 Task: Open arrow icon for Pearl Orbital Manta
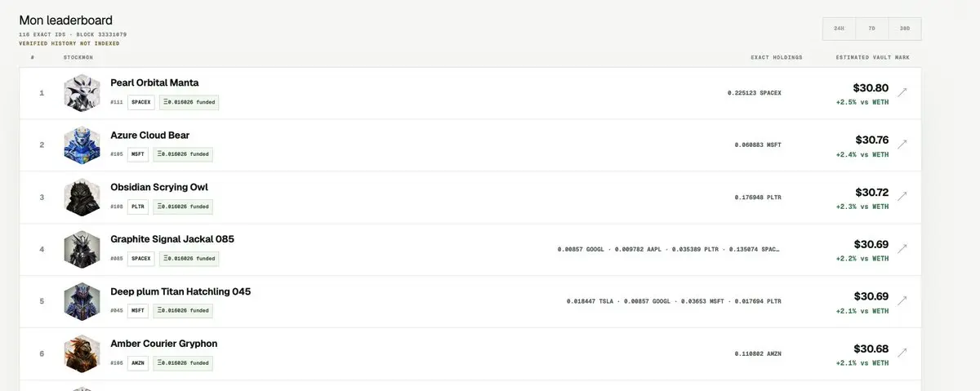[x=902, y=93]
